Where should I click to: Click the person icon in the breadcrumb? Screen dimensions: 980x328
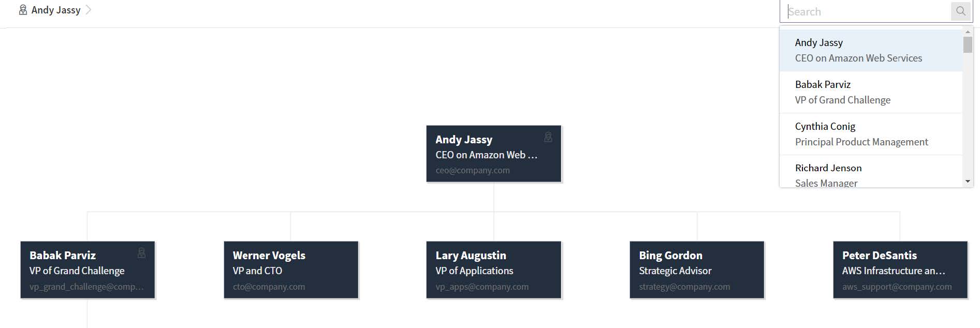[x=23, y=10]
